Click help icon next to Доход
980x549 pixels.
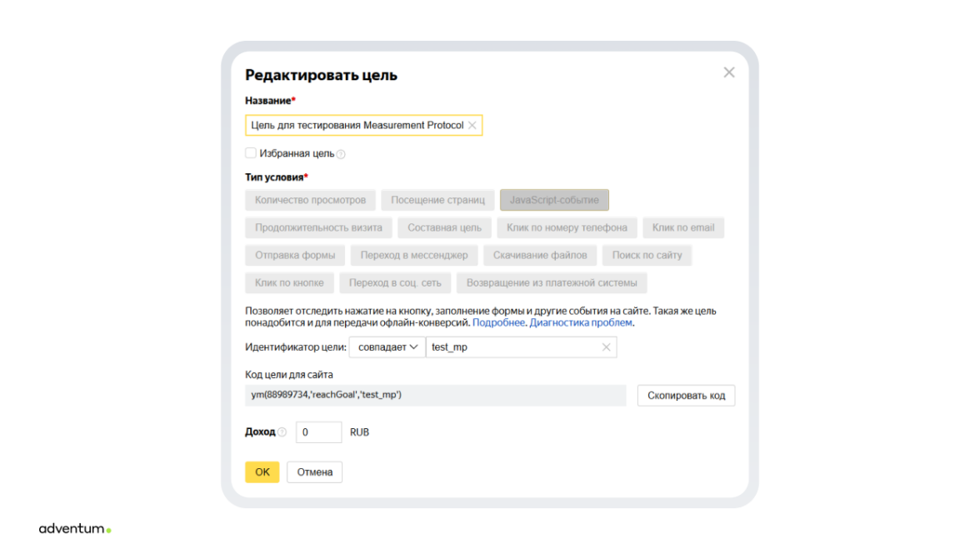tap(282, 432)
